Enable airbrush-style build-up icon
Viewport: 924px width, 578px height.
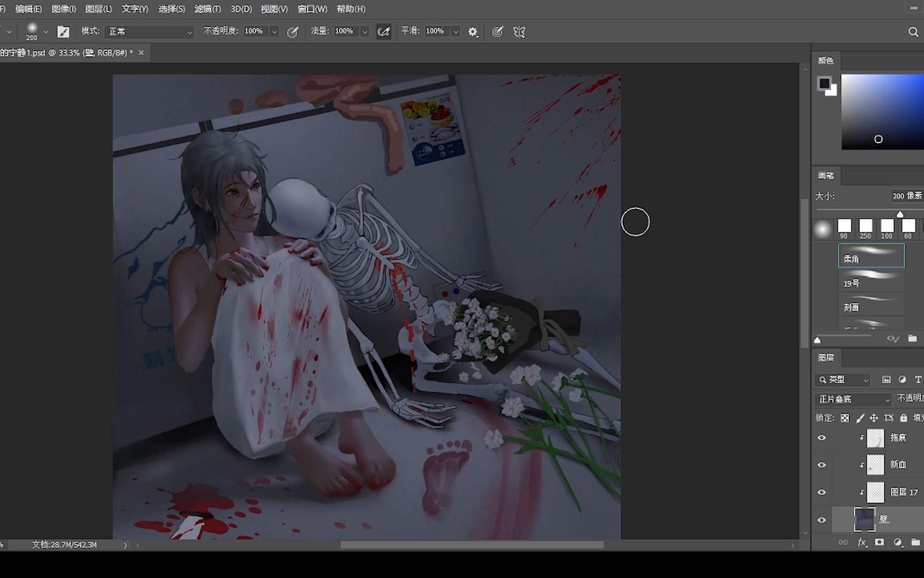[x=383, y=32]
